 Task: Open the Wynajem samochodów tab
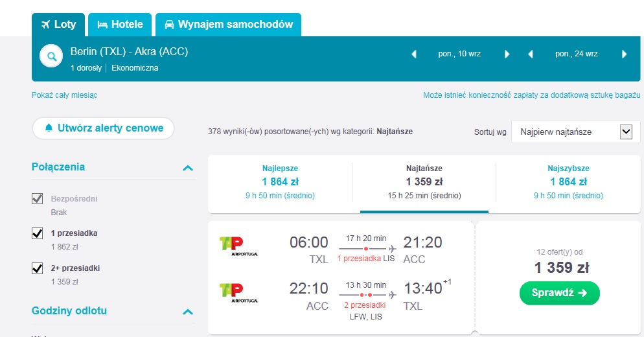[228, 25]
